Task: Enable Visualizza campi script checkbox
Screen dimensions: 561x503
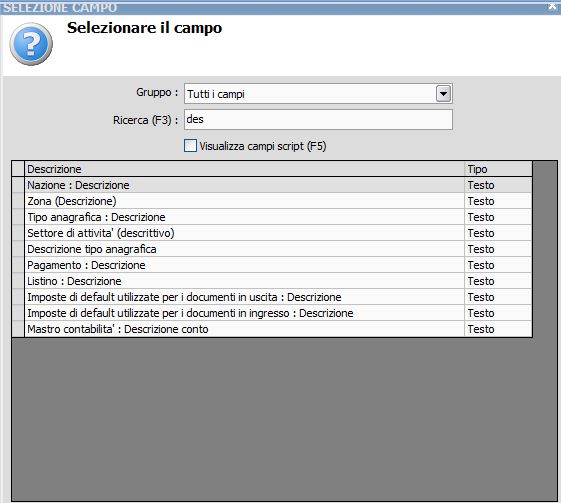Action: point(190,146)
